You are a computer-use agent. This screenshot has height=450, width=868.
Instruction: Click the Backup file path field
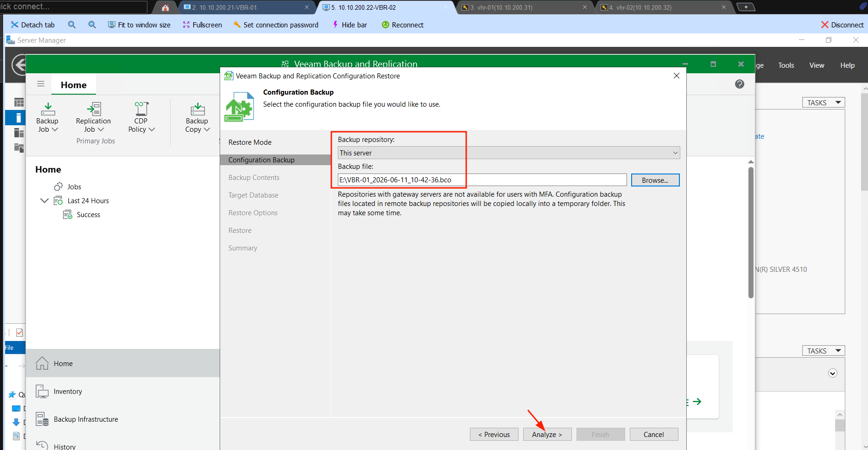click(x=482, y=180)
